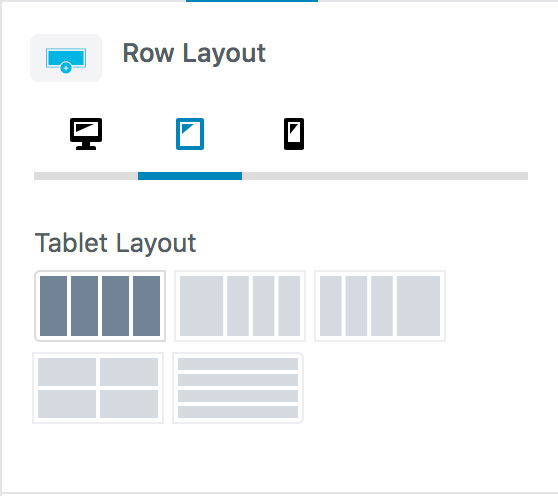Open the mobile phone device view
This screenshot has width=558, height=496.
click(294, 134)
